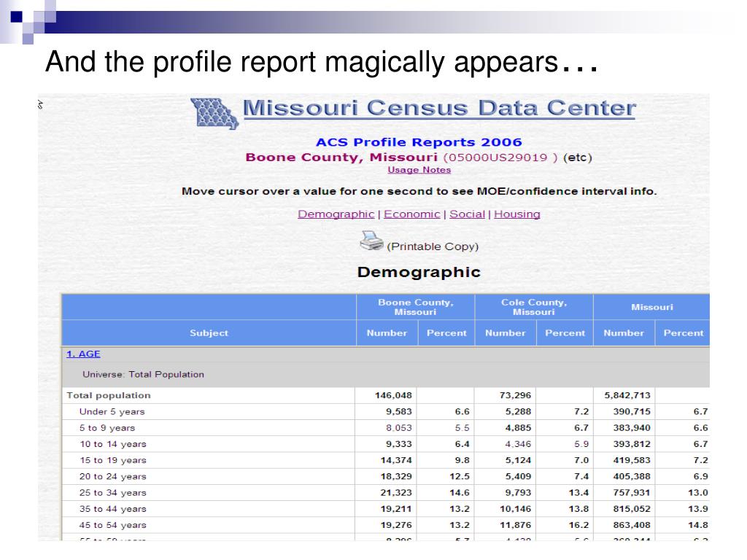The width and height of the screenshot is (747, 560).
Task: Click the value 863,408 in Missouri column
Action: point(632,525)
